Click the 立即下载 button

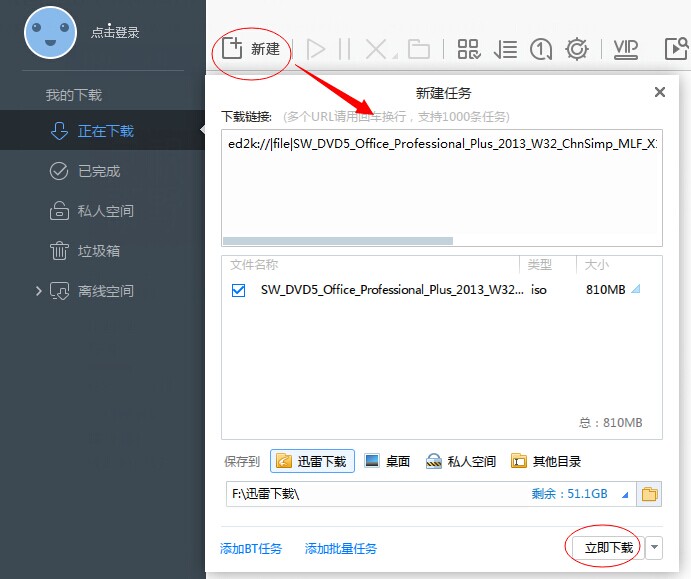click(608, 548)
